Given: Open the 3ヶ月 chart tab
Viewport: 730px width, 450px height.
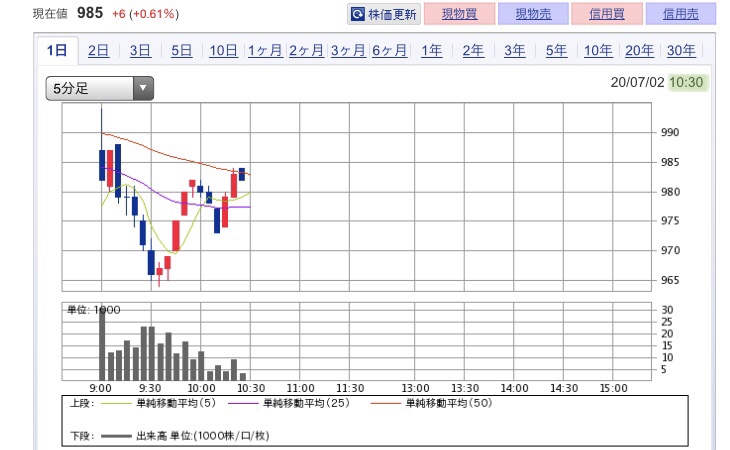Looking at the screenshot, I should pyautogui.click(x=348, y=51).
